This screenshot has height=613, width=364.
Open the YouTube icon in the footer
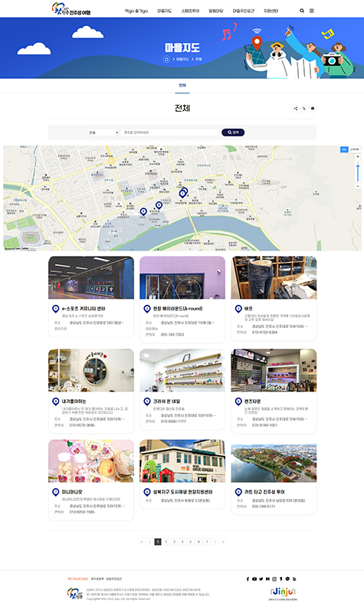[x=254, y=579]
